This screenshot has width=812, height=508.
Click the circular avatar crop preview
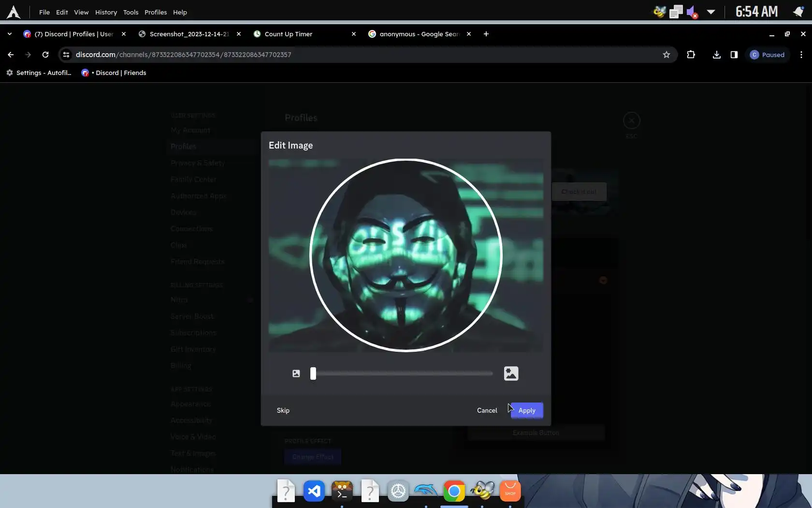click(x=406, y=255)
